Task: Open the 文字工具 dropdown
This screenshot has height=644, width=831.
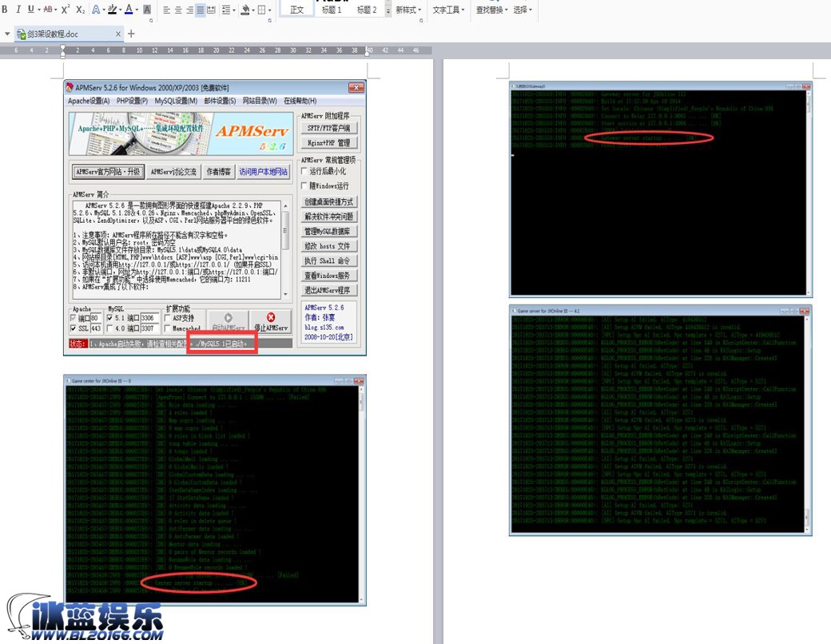Action: point(448,10)
